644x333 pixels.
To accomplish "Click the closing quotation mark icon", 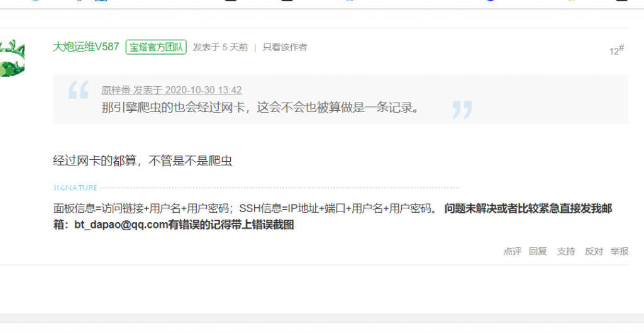I will [462, 110].
